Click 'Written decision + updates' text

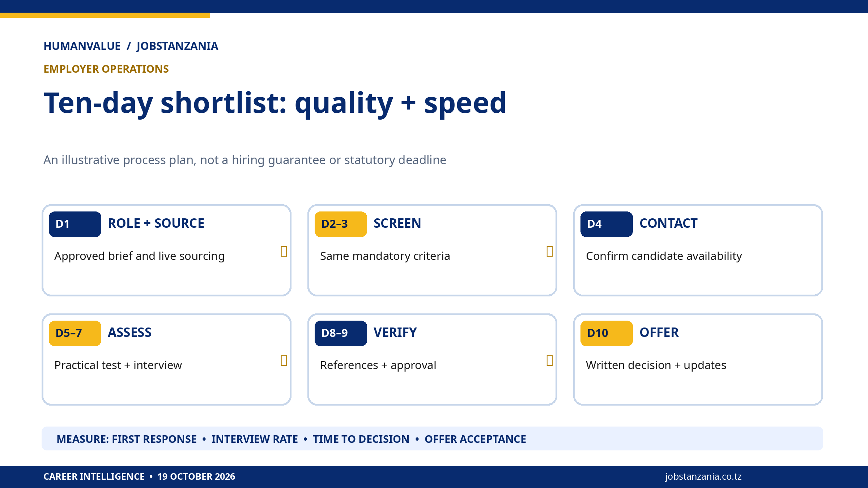(x=656, y=365)
